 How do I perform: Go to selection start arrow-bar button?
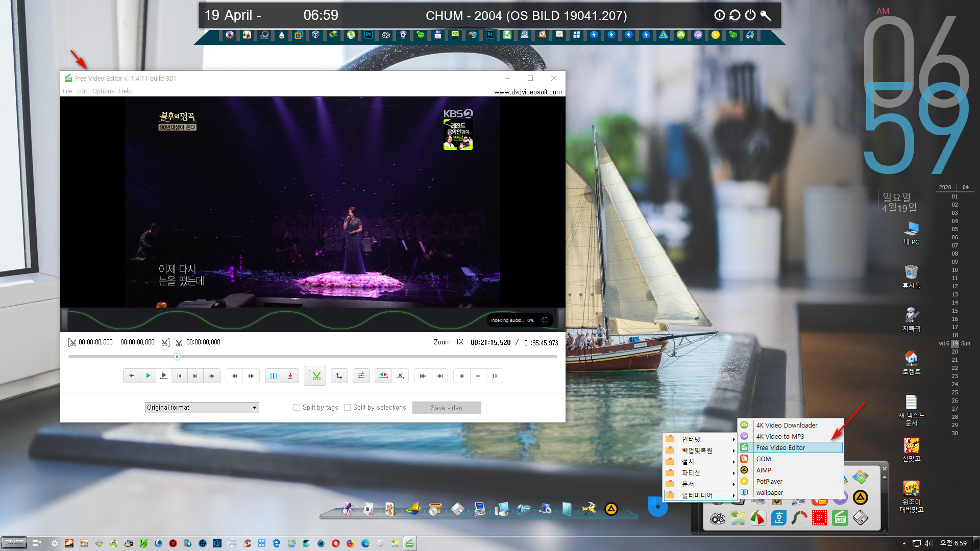coord(423,376)
